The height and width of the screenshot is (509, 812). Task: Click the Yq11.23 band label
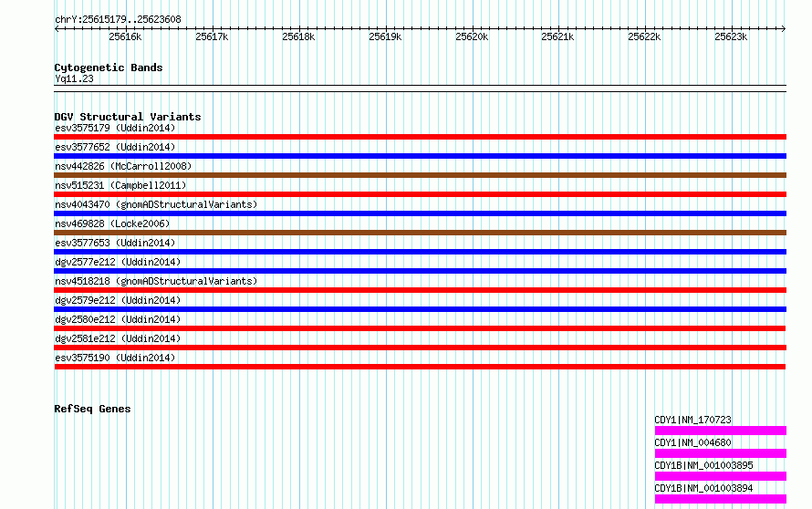(74, 78)
